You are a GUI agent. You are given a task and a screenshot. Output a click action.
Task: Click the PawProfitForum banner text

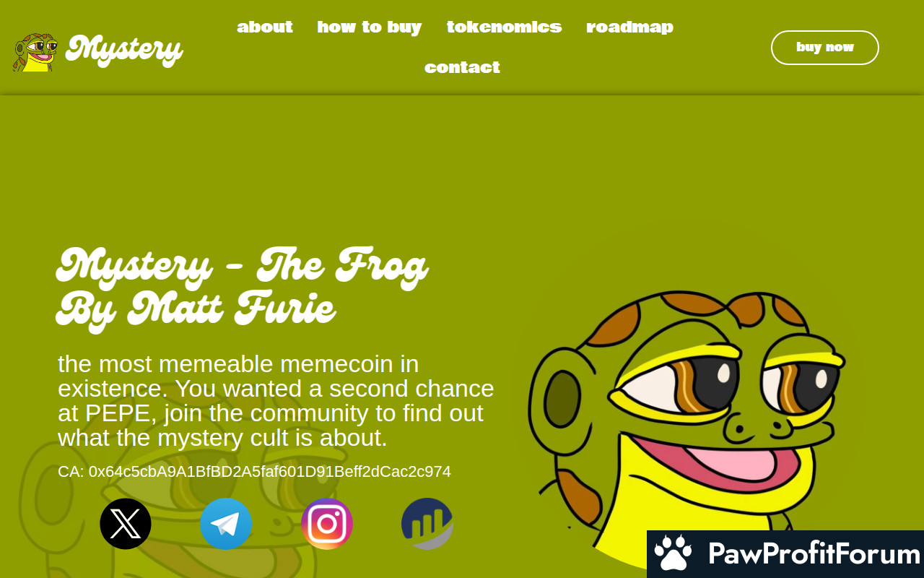[814, 554]
